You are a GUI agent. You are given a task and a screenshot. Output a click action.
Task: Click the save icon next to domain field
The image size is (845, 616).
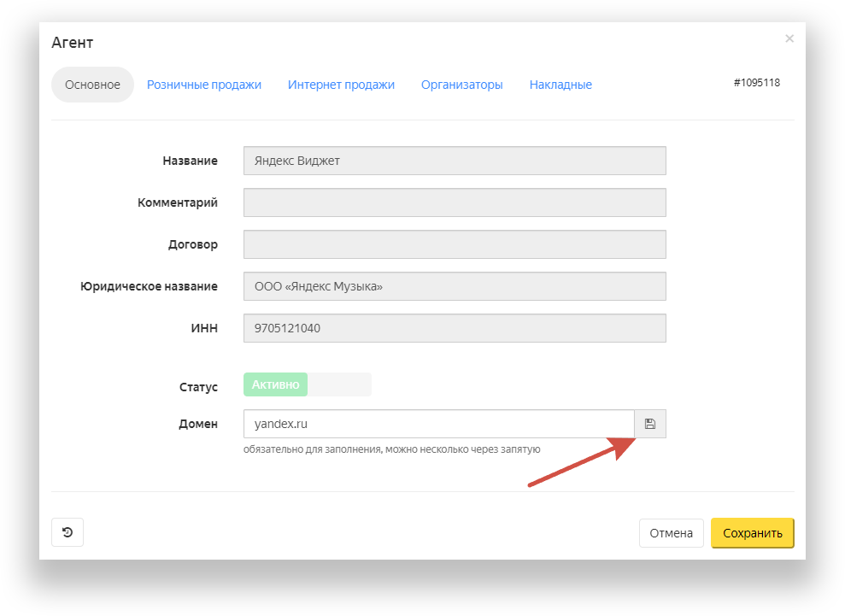tap(650, 424)
